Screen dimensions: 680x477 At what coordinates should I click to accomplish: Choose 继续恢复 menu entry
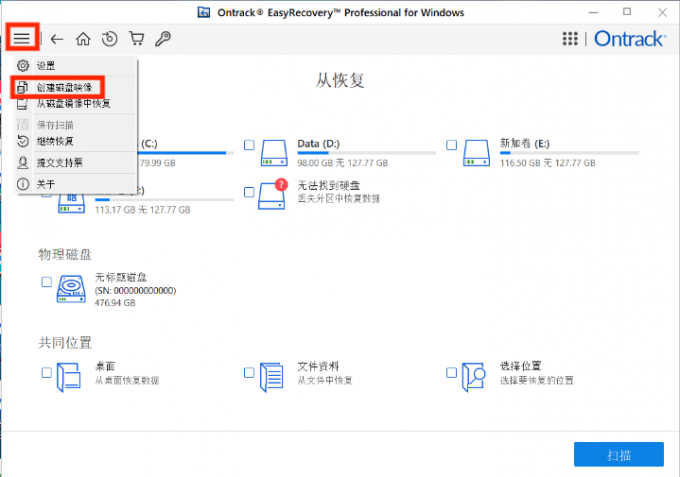[76, 141]
